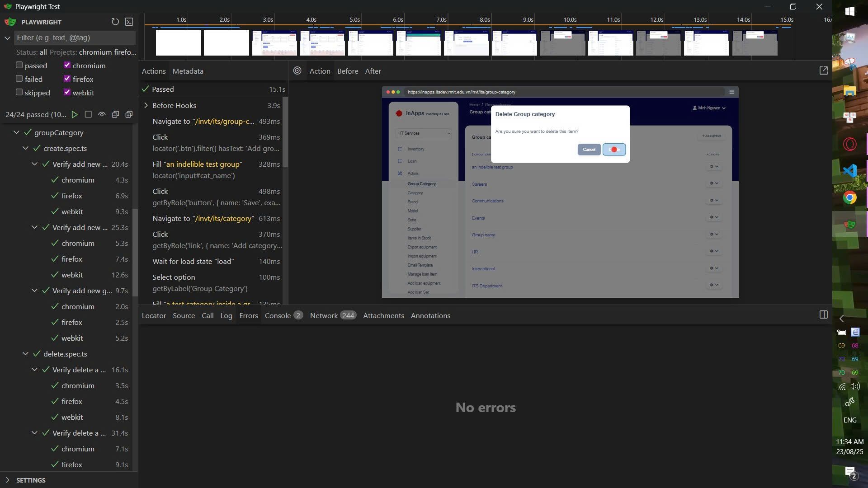Viewport: 868px width, 488px height.
Task: Open the Metadata tab
Action: [x=188, y=71]
